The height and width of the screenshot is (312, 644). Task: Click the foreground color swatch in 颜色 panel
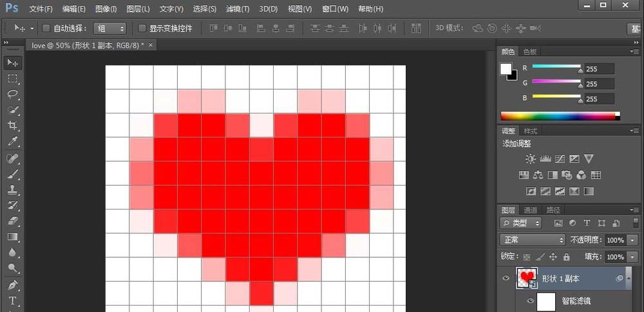pyautogui.click(x=506, y=68)
